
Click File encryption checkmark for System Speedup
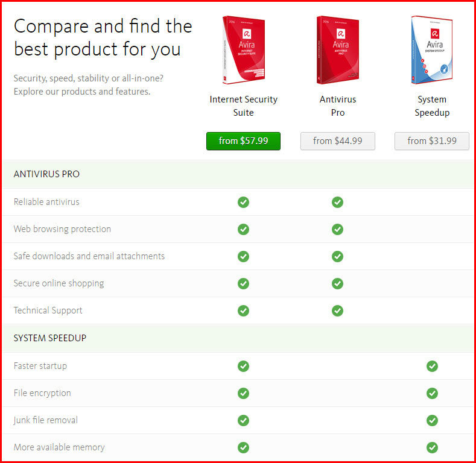433,394
